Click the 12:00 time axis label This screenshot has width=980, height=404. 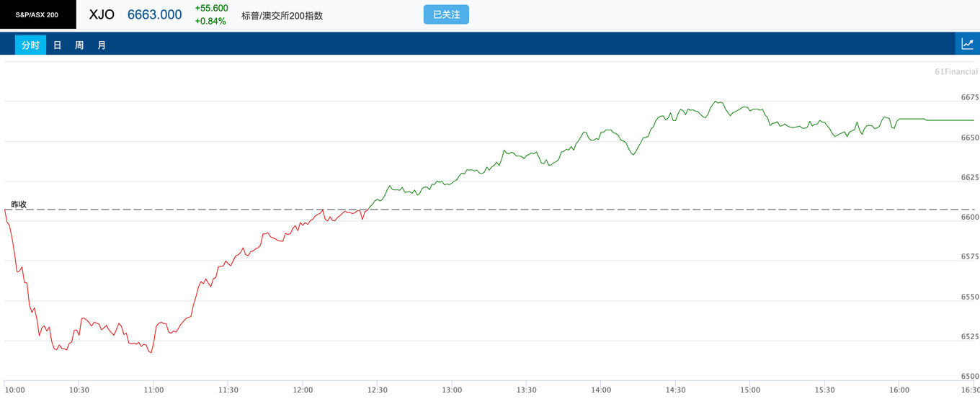[x=303, y=390]
